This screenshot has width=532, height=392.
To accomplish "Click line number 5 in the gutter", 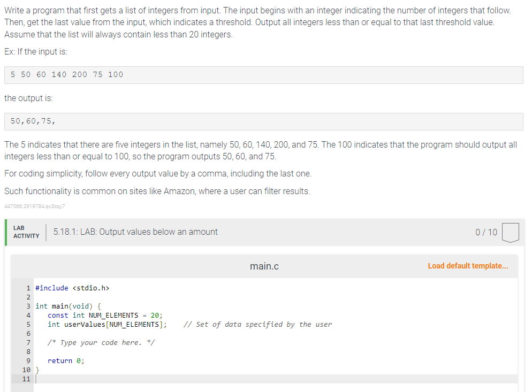I will (28, 324).
